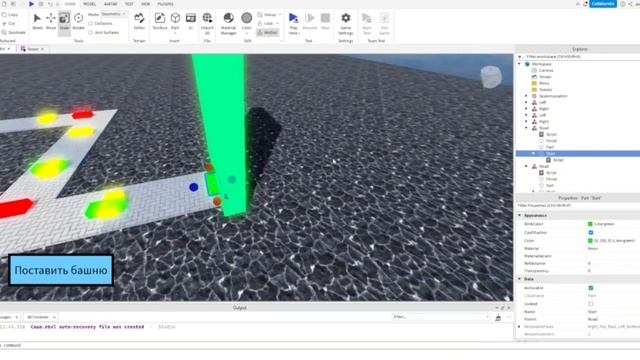Viewport: 640px width, 360px height.
Task: Click the Color property green swatch
Action: (x=590, y=240)
